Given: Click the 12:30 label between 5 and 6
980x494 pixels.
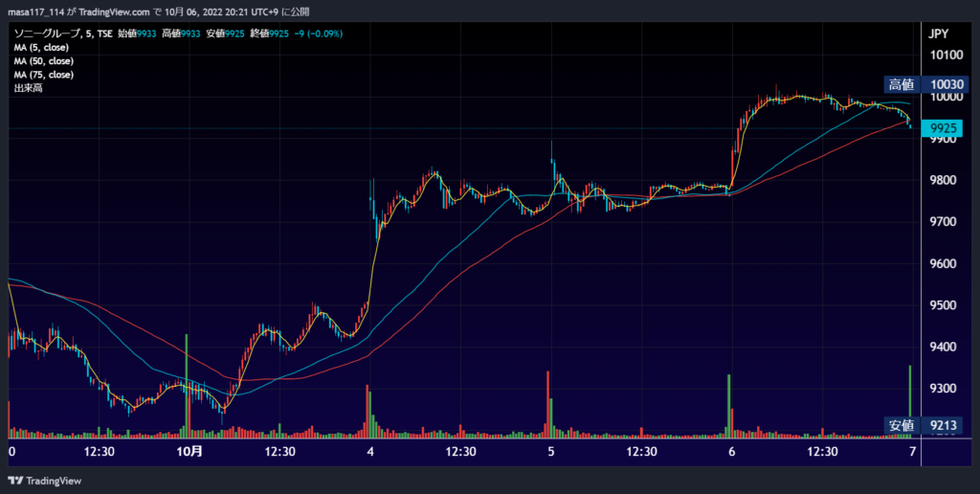Looking at the screenshot, I should (642, 452).
